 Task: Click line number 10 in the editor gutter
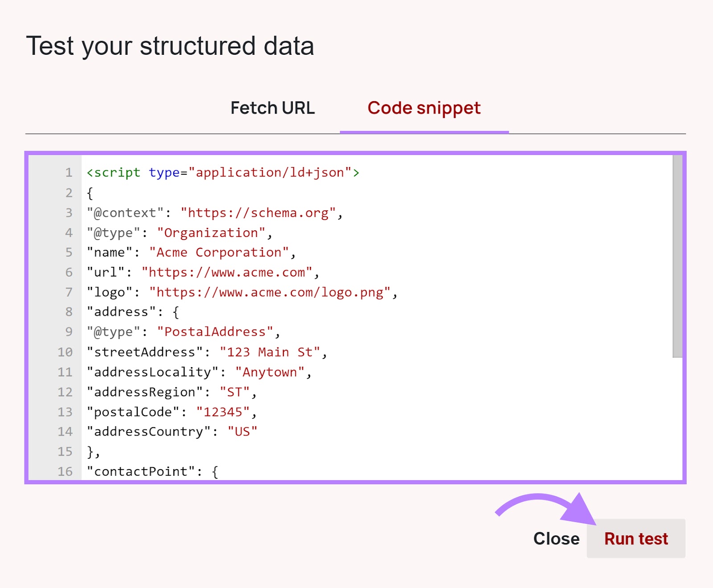[65, 352]
